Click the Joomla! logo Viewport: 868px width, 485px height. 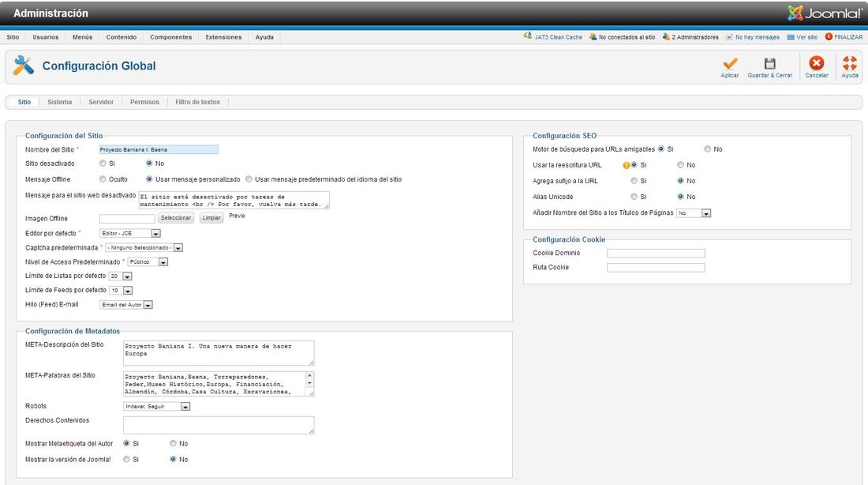(x=825, y=13)
